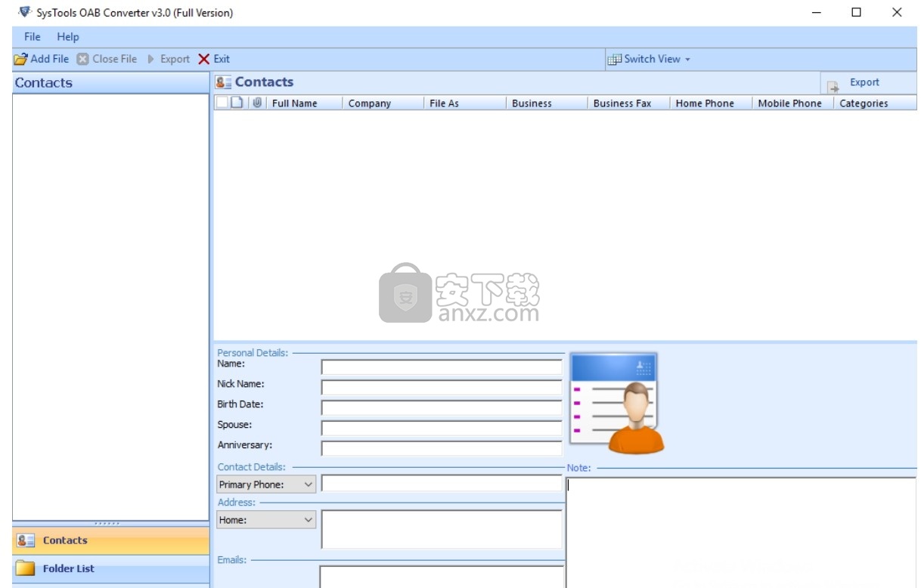This screenshot has width=921, height=588.
Task: Click the SysTools logo in title bar
Action: click(25, 12)
